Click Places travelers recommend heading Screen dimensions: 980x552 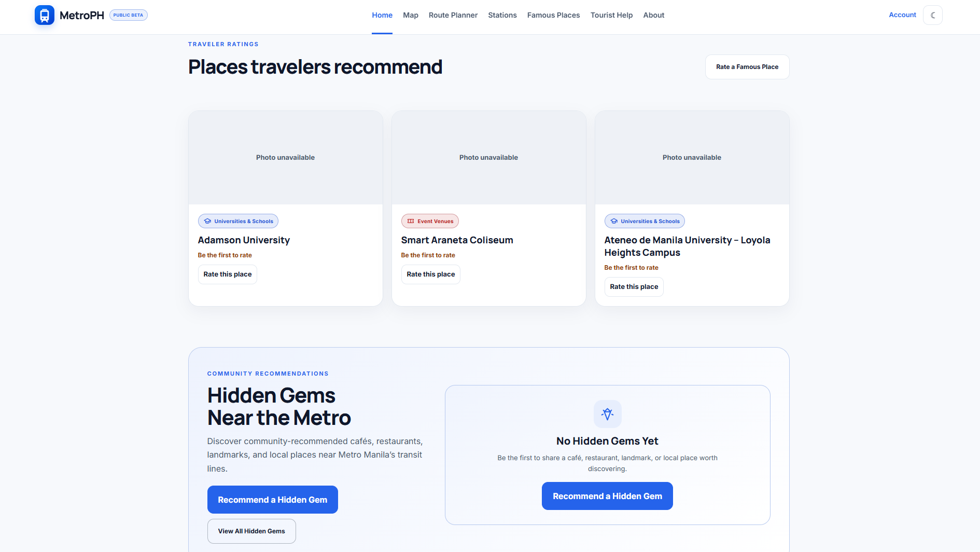click(x=315, y=67)
